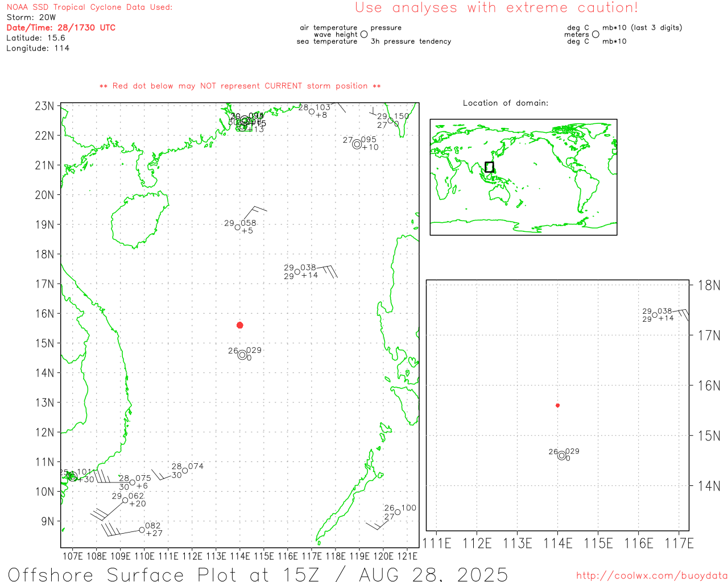Click the '3h pressure tendency' legend label
Image resolution: width=728 pixels, height=582 pixels.
coord(411,41)
